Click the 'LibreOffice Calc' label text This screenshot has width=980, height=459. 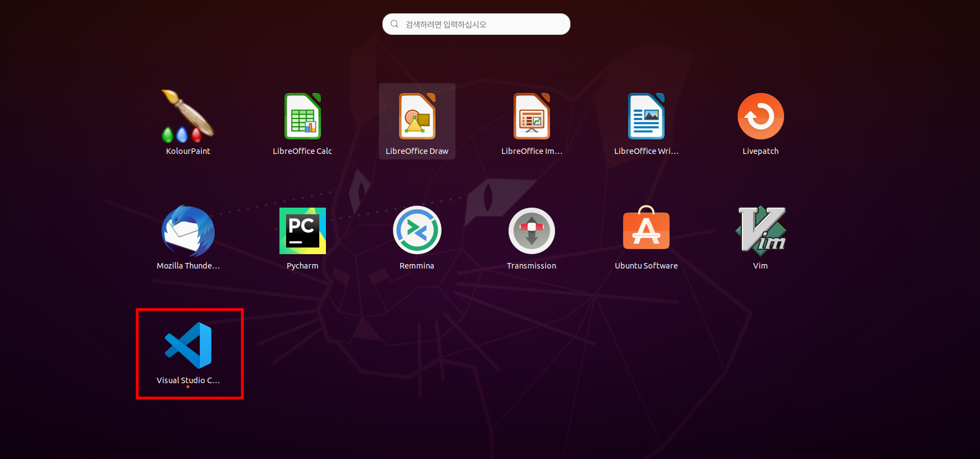pyautogui.click(x=302, y=151)
